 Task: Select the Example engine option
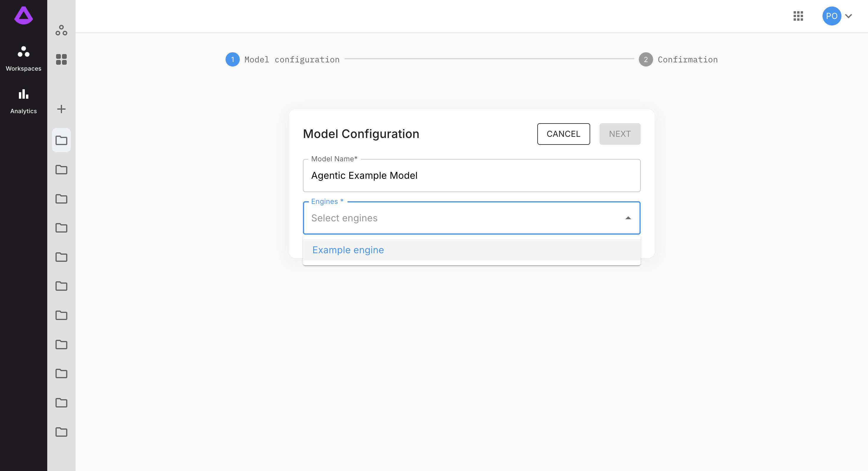[348, 250]
